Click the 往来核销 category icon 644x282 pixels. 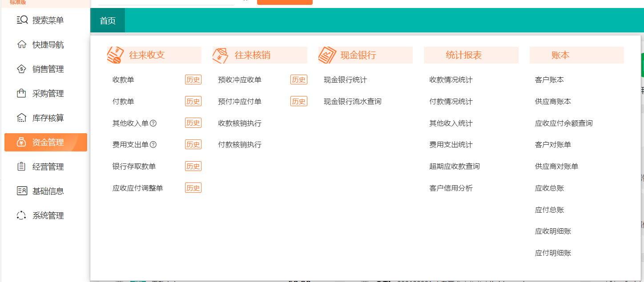click(x=221, y=54)
